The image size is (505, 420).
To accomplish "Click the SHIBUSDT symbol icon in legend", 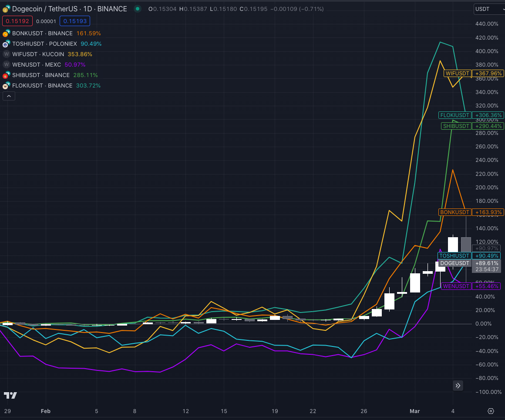I will 6,75.
